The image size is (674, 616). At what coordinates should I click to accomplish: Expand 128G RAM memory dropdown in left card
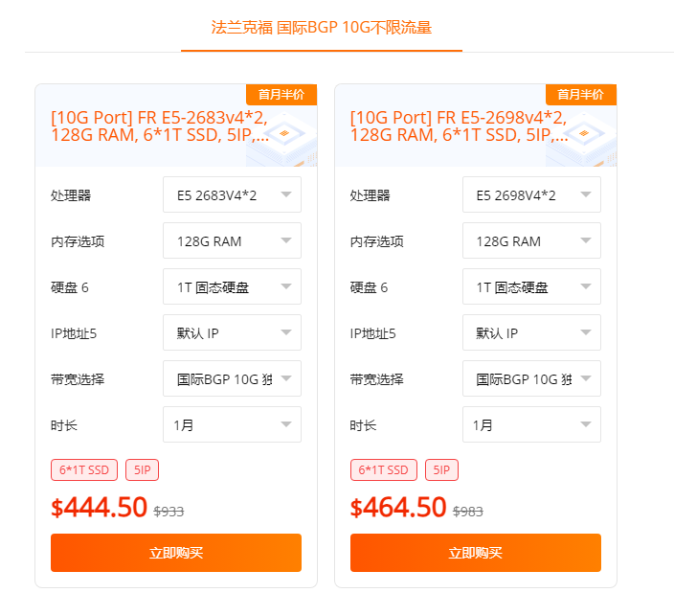(x=232, y=241)
